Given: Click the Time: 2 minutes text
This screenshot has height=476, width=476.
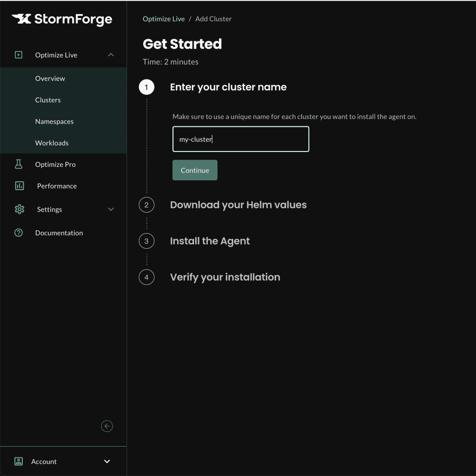Looking at the screenshot, I should [x=171, y=62].
